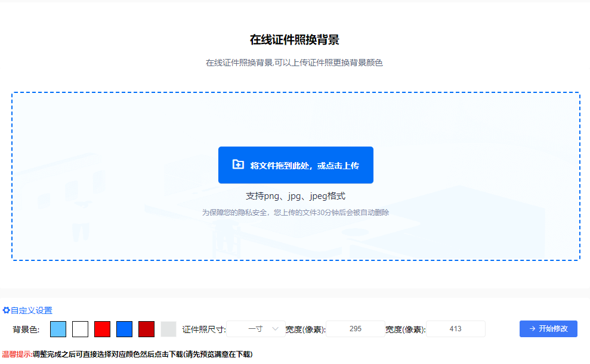Viewport: 590px width, 364px height.
Task: Expand the size selector via its chevron arrow
Action: point(275,328)
